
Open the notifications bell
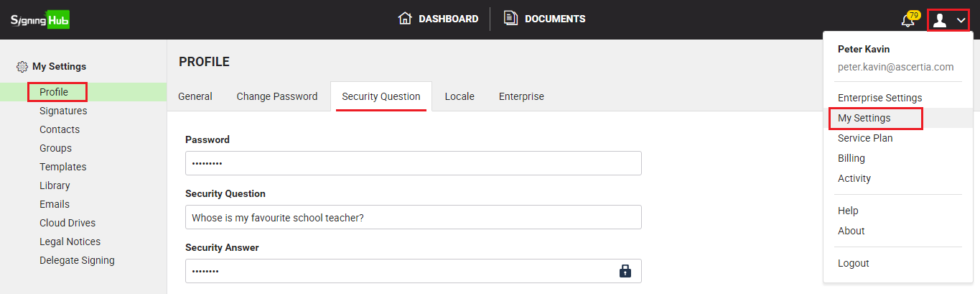pos(908,20)
